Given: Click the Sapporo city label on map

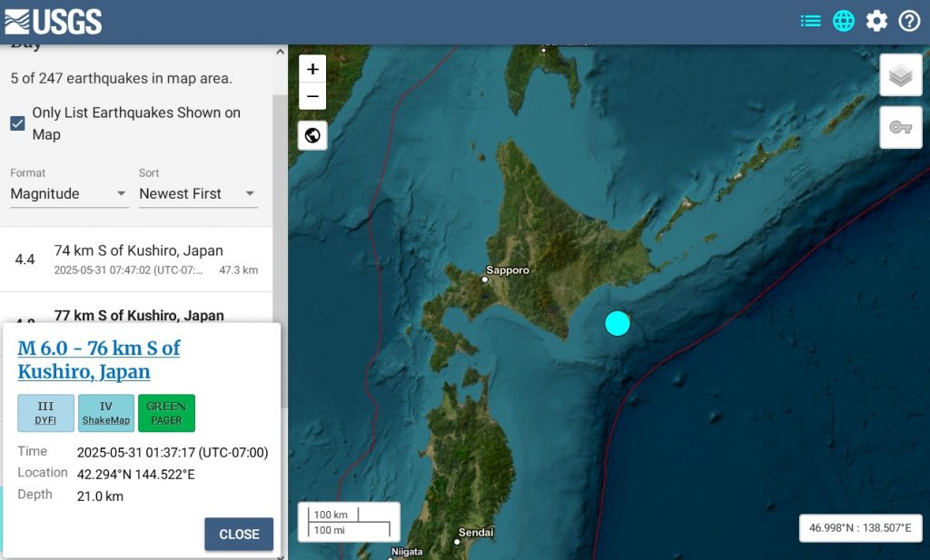Looking at the screenshot, I should 507,270.
